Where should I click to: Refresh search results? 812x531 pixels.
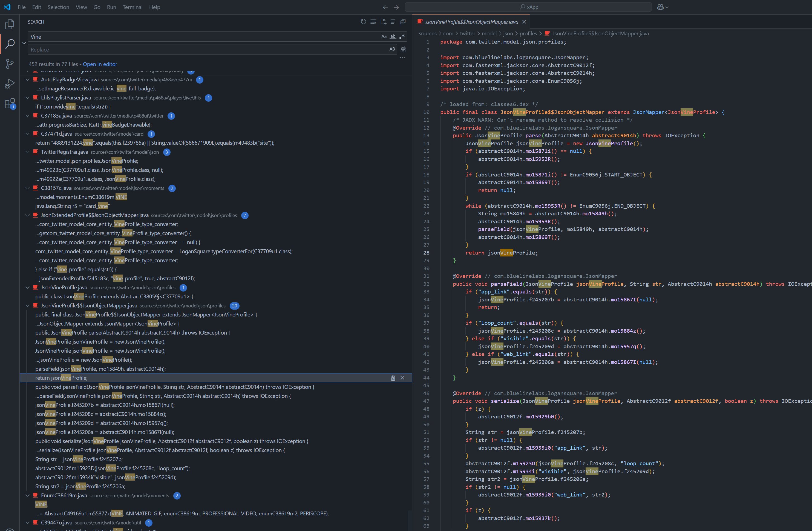(x=363, y=22)
